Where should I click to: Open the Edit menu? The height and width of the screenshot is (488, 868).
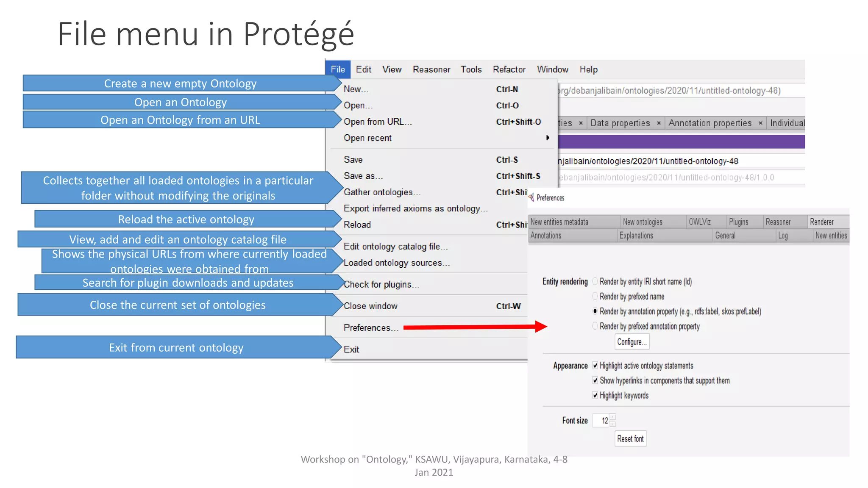363,69
